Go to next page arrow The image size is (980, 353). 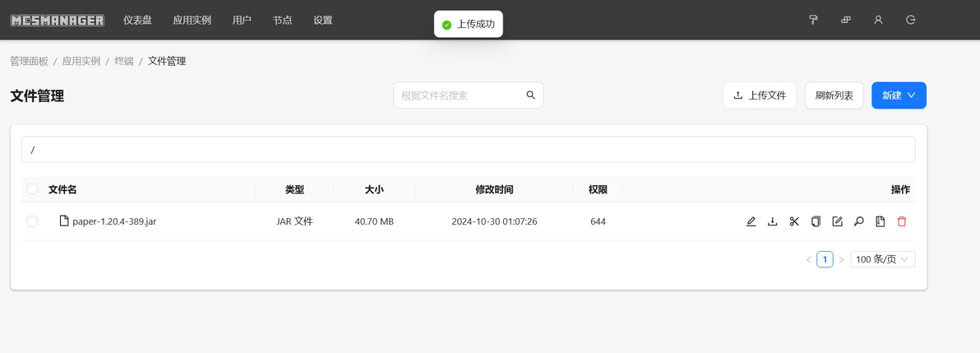coord(841,259)
